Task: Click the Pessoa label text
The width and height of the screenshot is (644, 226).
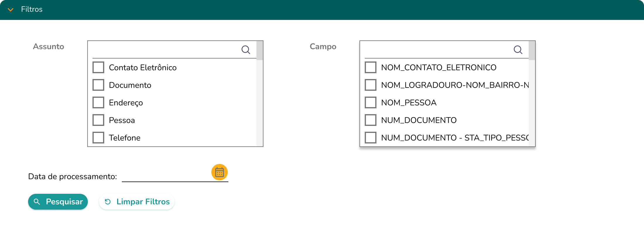Action: coord(122,120)
